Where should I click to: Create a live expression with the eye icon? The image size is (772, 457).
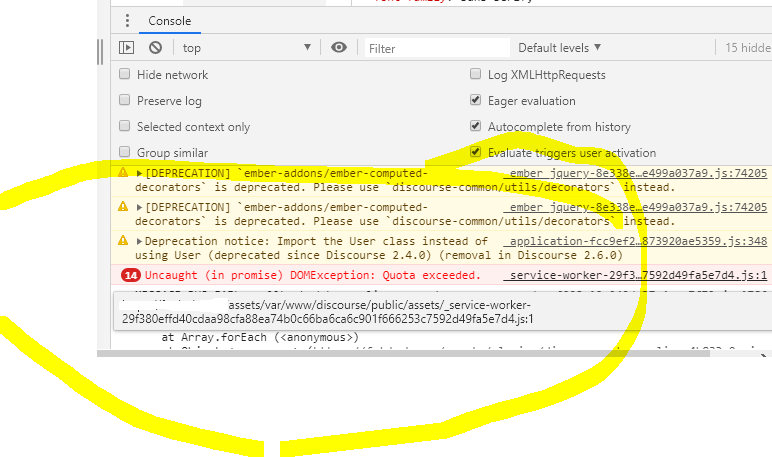coord(339,47)
